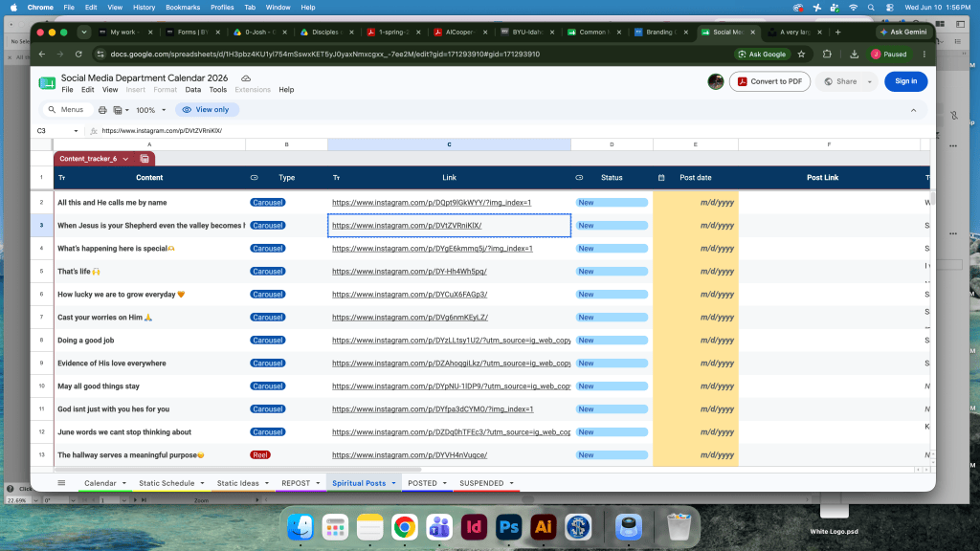Open the Data menu
Viewport: 980px width, 551px height.
pos(193,90)
